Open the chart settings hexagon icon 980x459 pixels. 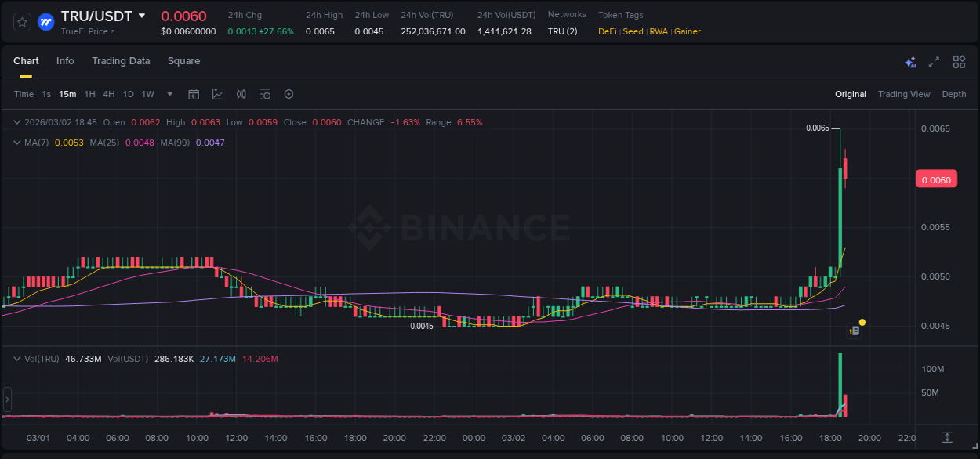tap(289, 94)
